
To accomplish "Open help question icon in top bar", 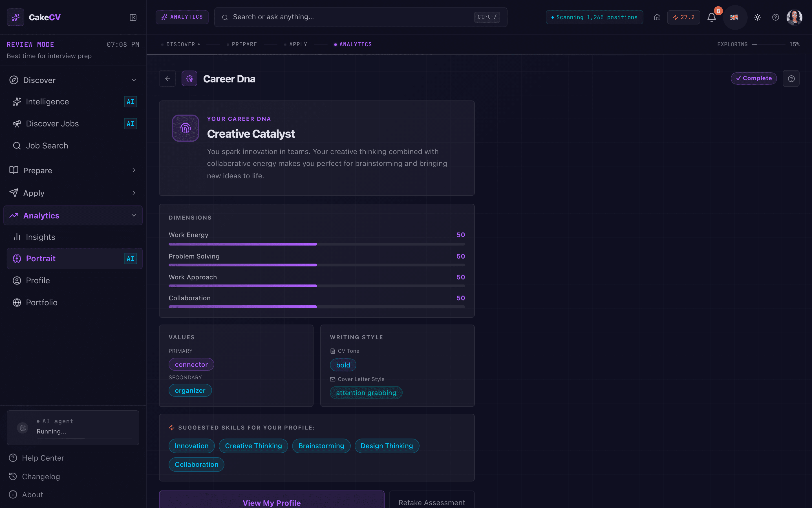I will point(775,17).
